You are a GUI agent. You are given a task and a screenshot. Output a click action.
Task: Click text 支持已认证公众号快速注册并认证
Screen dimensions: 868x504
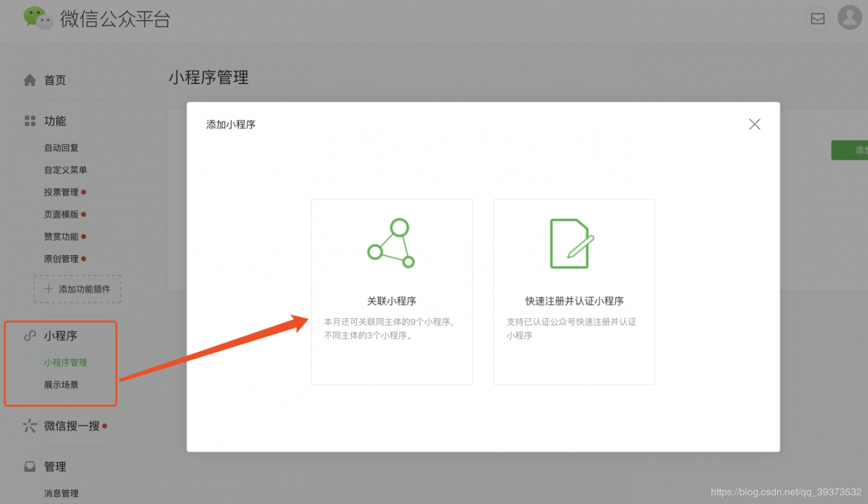point(571,322)
